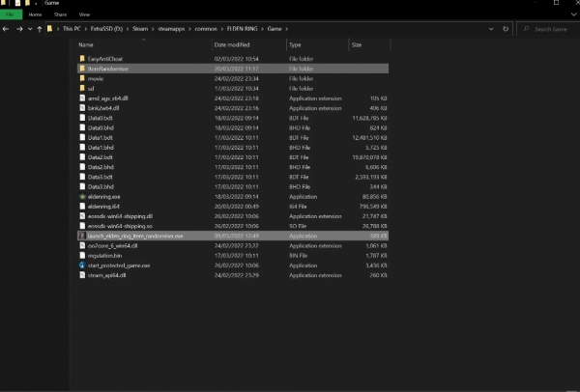Click the file name start_protected_game.exe
580x392 pixels.
(119, 266)
